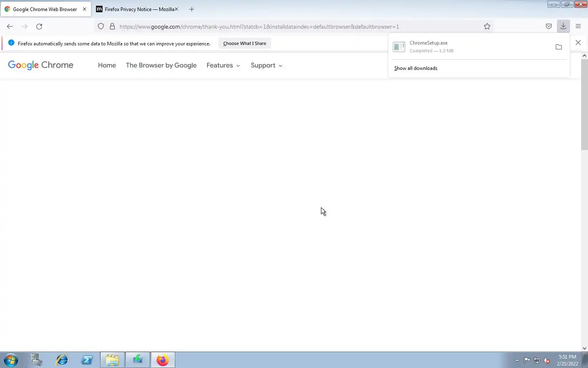Open Server Manager from the taskbar
This screenshot has height=368, width=588.
[37, 360]
